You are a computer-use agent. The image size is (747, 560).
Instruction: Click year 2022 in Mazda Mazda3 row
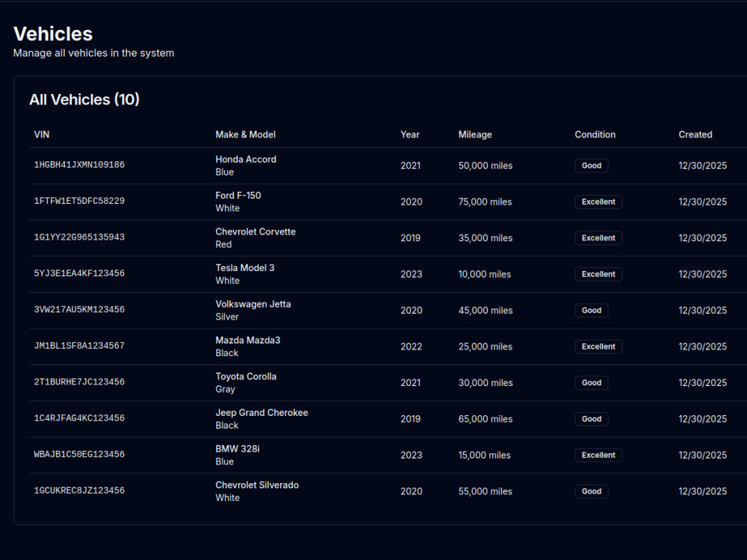tap(411, 346)
